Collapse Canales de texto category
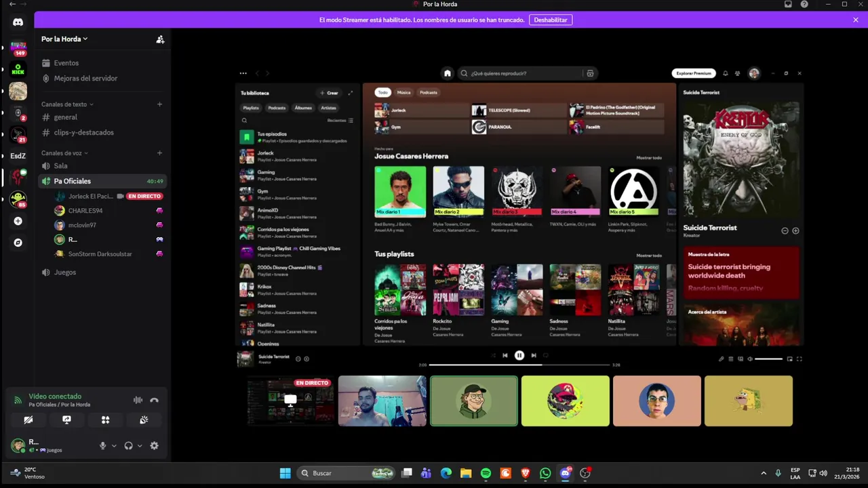868x488 pixels. coord(67,104)
